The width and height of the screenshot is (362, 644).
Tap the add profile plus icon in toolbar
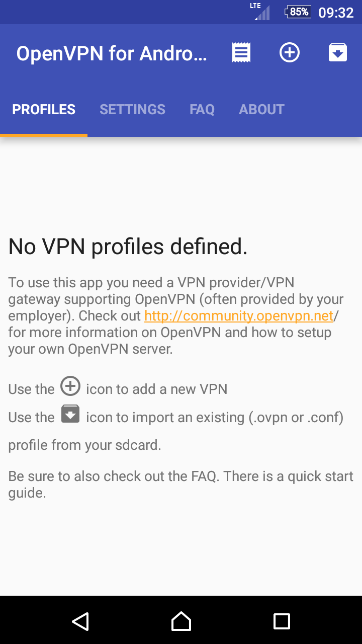[290, 53]
